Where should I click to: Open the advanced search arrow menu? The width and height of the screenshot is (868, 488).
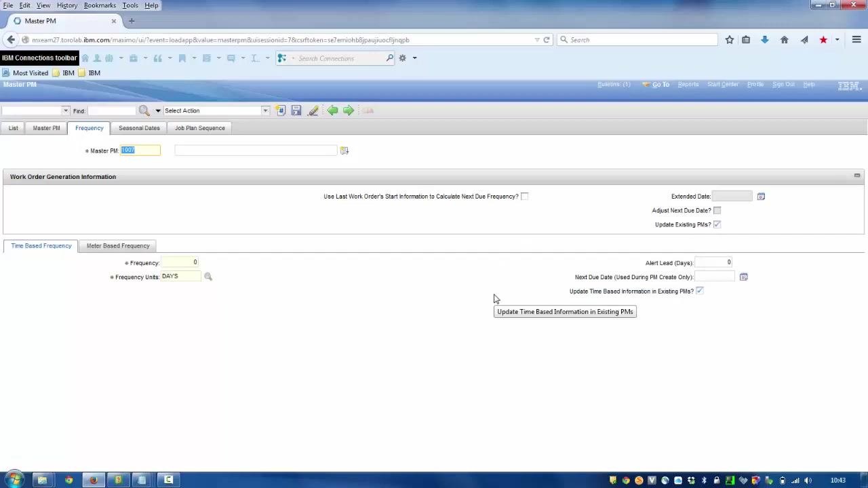pyautogui.click(x=158, y=110)
